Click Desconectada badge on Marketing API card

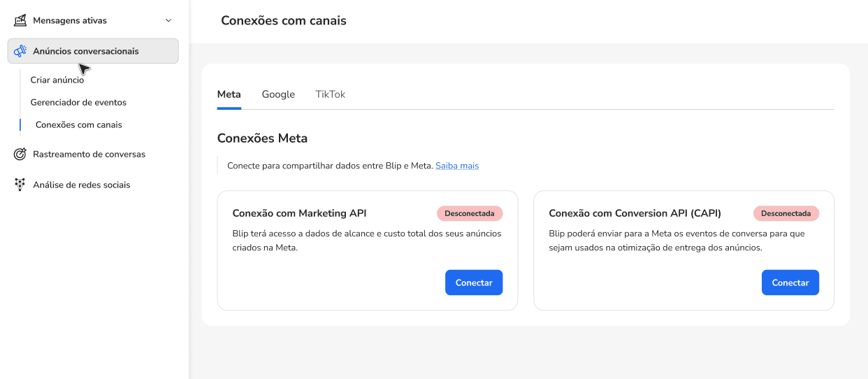click(470, 213)
